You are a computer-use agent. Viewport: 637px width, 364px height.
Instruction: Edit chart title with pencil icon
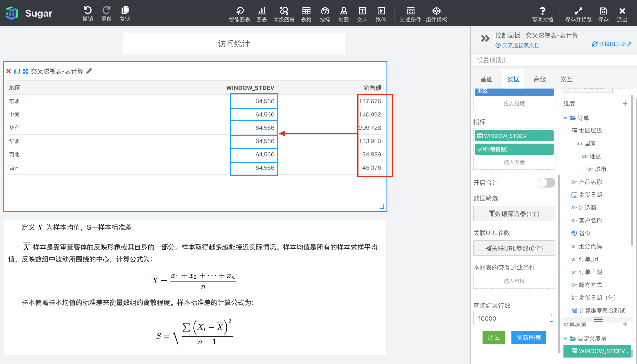pyautogui.click(x=89, y=71)
